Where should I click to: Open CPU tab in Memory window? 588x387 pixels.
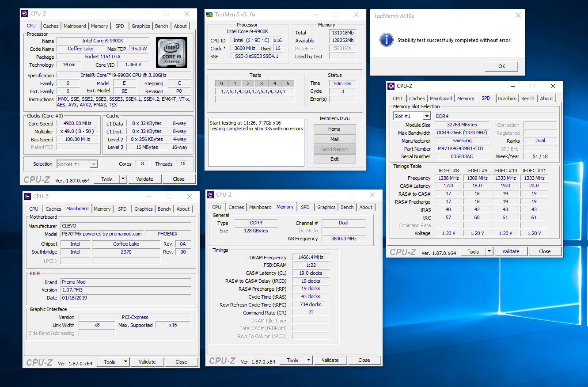(216, 207)
